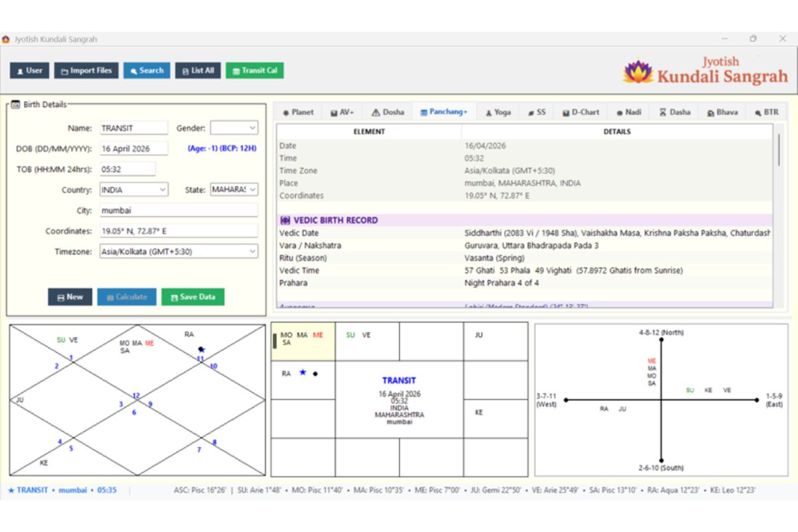Viewport: 798px width, 532px height.
Task: Click '3-7-11 (West)' direction label
Action: pos(547,400)
